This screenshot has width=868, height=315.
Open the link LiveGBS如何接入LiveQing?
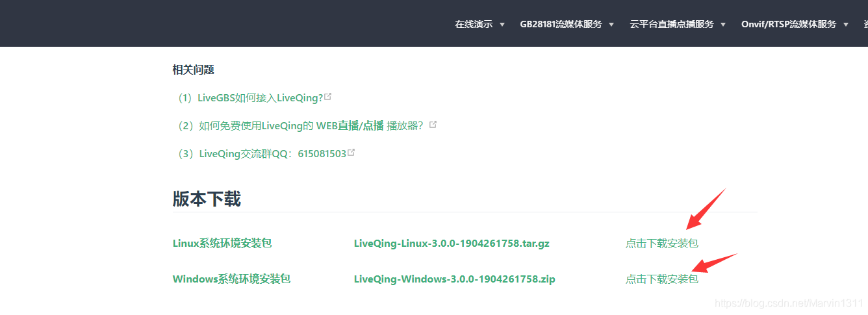(x=261, y=98)
